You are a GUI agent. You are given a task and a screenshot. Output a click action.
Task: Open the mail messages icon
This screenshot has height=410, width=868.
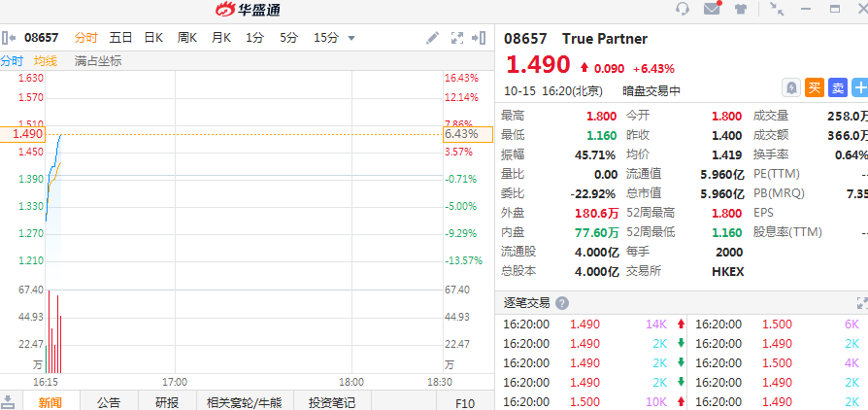pos(712,9)
